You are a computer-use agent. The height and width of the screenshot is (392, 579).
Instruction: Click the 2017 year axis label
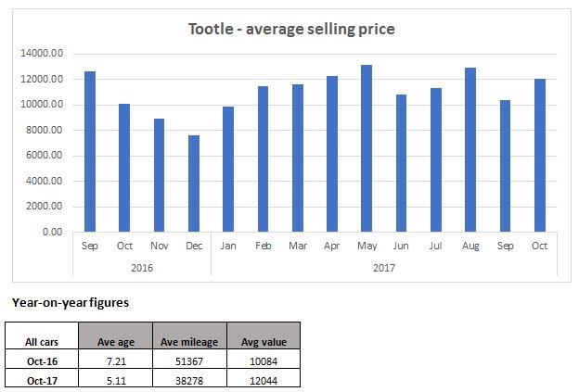pyautogui.click(x=384, y=267)
